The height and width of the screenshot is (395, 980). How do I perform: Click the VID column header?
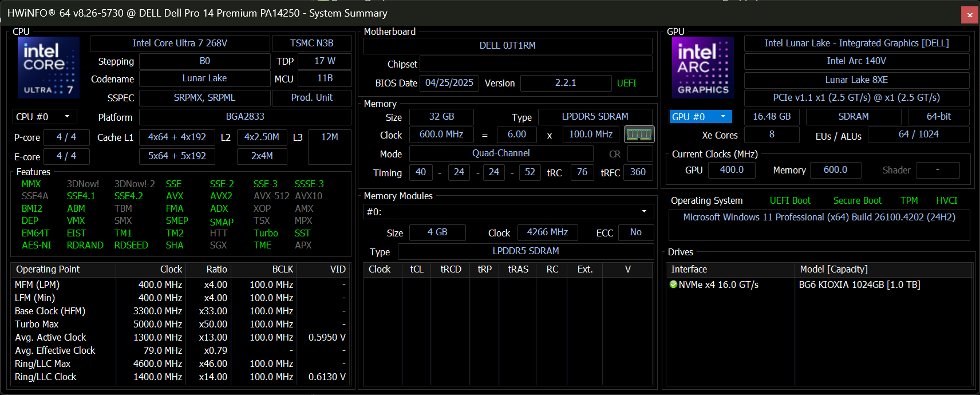coord(323,269)
